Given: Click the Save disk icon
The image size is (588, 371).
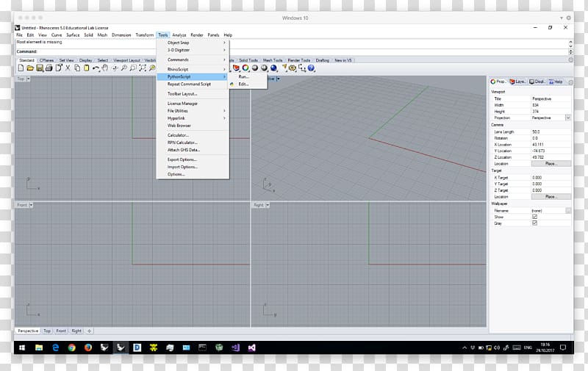Looking at the screenshot, I should pos(40,68).
